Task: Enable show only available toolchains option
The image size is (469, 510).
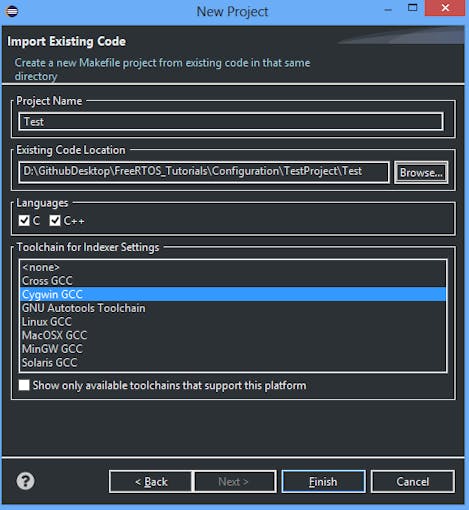Action: (24, 385)
